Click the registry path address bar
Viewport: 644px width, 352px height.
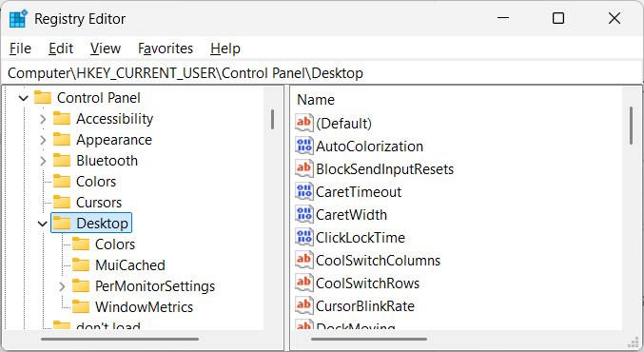pos(322,73)
